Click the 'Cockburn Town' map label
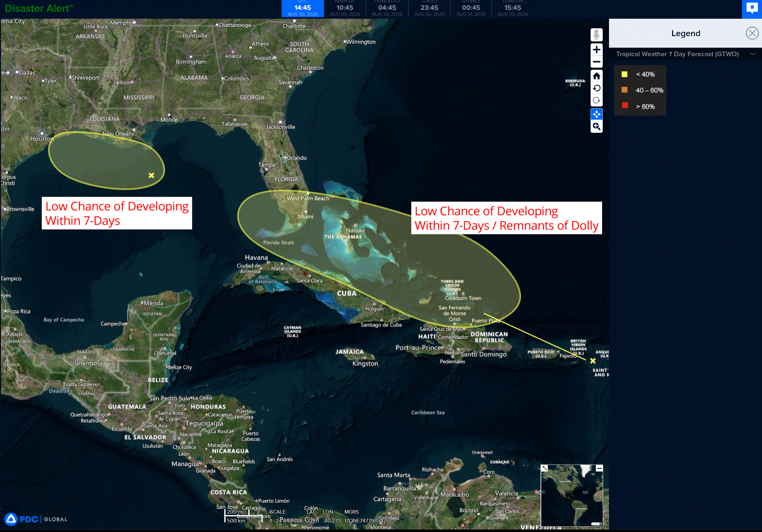Screen dimensions: 762x532 click(x=463, y=298)
